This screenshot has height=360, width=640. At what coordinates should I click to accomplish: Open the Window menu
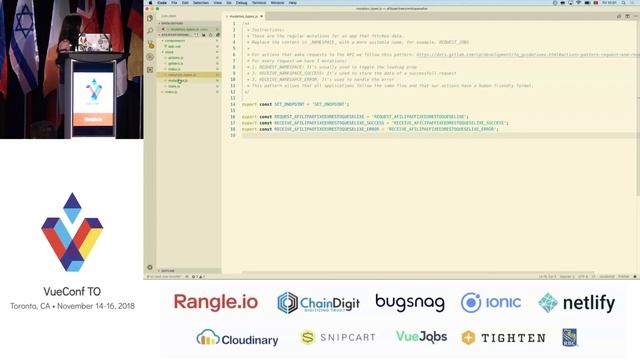click(x=277, y=3)
